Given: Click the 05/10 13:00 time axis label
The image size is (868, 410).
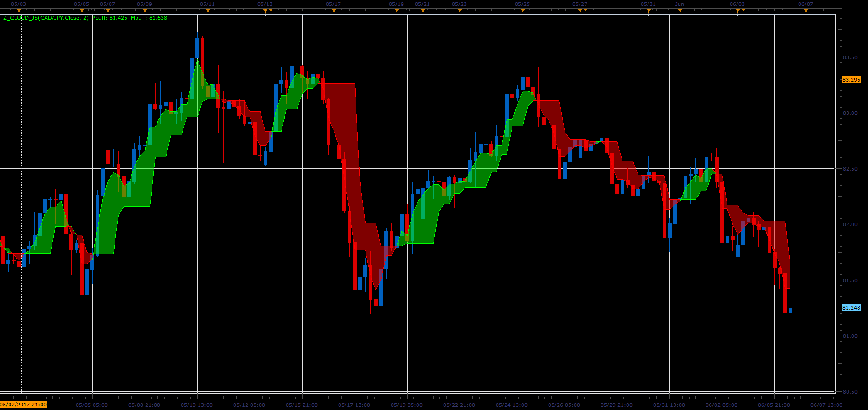Looking at the screenshot, I should (x=197, y=405).
